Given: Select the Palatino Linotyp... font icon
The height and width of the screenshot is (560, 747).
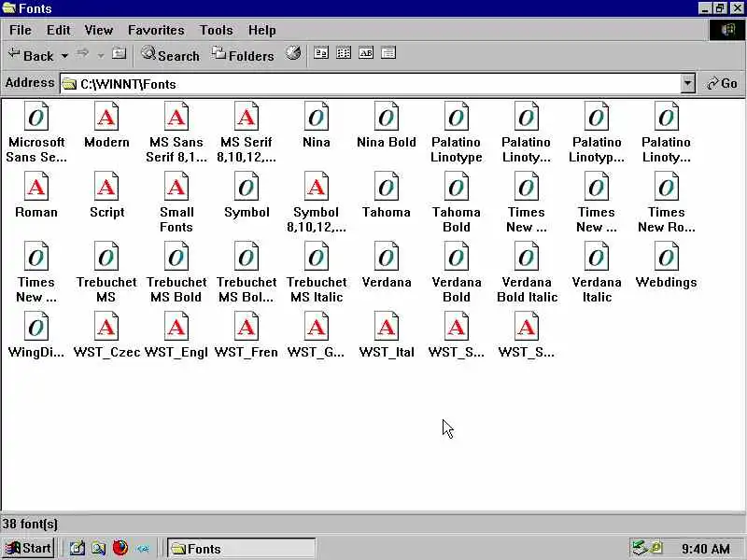Looking at the screenshot, I should 597,116.
